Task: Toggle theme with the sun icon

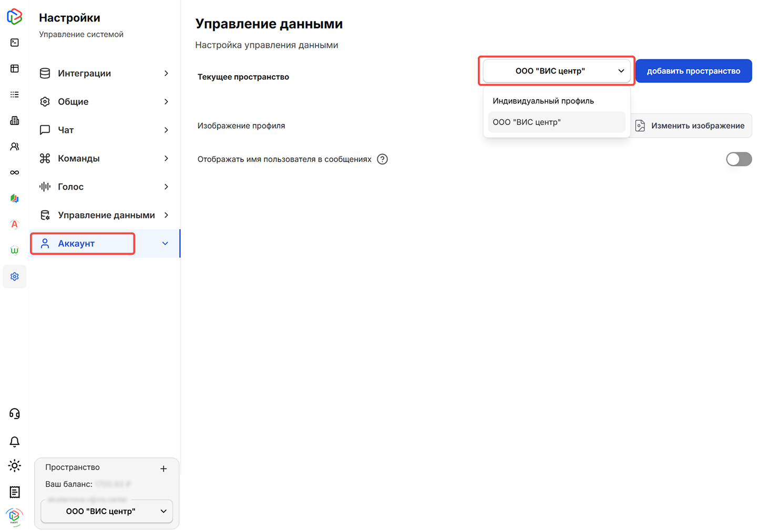Action: coord(14,465)
